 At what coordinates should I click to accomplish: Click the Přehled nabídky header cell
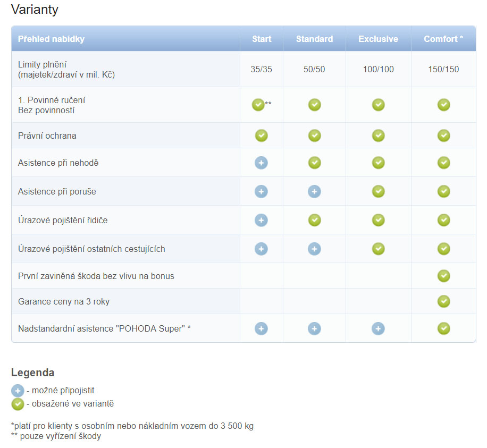tap(125, 39)
